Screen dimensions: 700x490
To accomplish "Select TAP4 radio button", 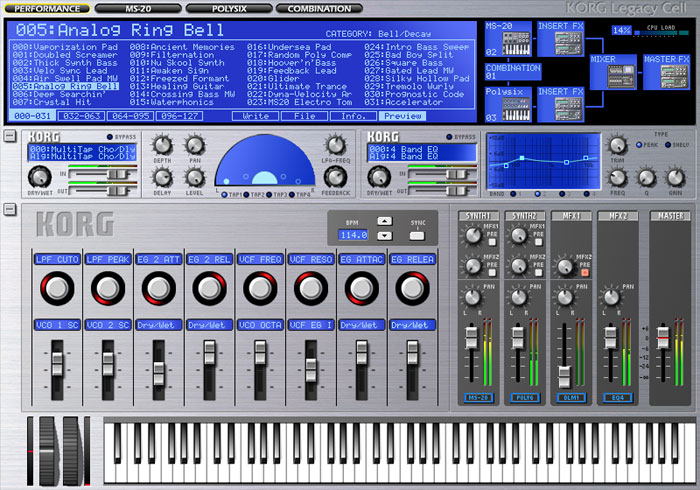I will click(292, 195).
